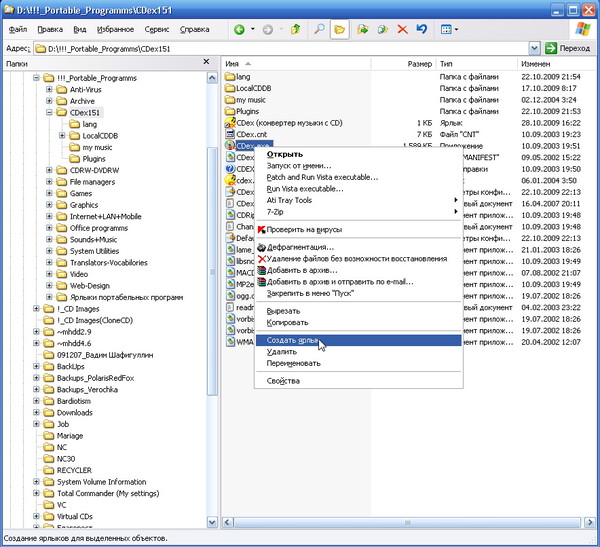Select the LocalCDDB folder in file list

(253, 88)
